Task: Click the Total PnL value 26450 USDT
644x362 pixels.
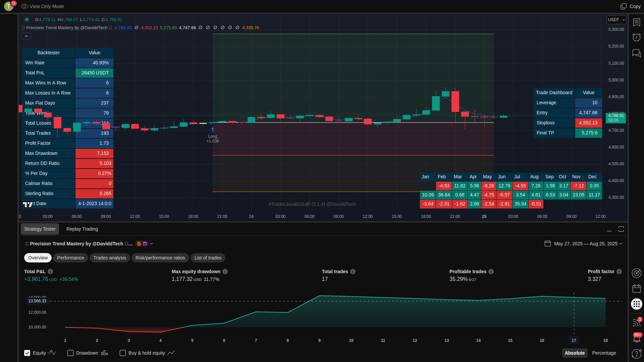Action: [x=95, y=73]
